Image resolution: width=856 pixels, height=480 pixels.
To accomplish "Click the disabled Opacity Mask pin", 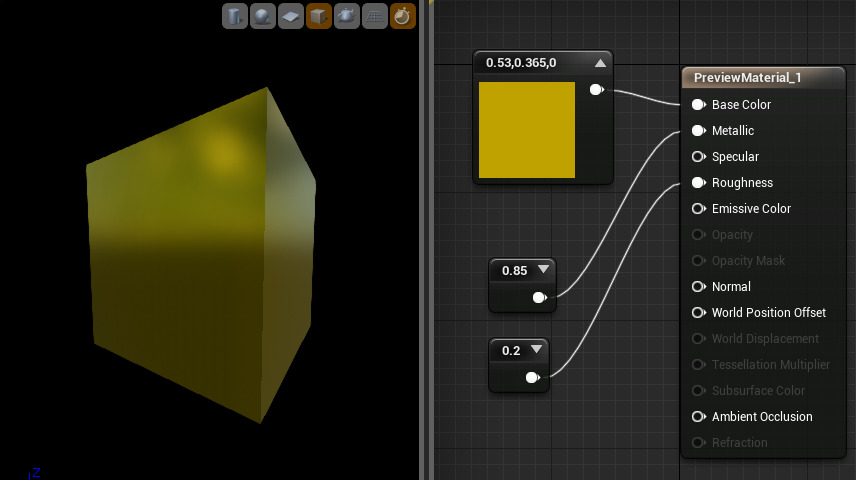I will click(x=699, y=260).
